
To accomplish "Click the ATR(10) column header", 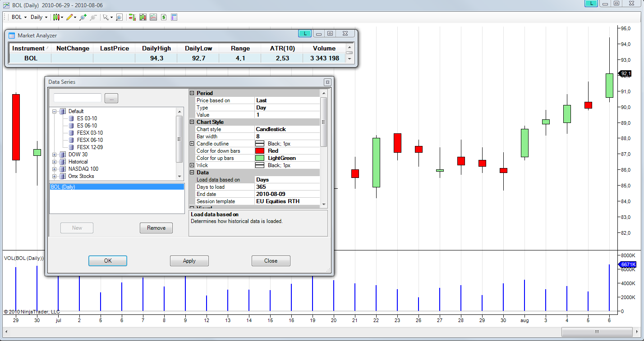I will point(282,48).
